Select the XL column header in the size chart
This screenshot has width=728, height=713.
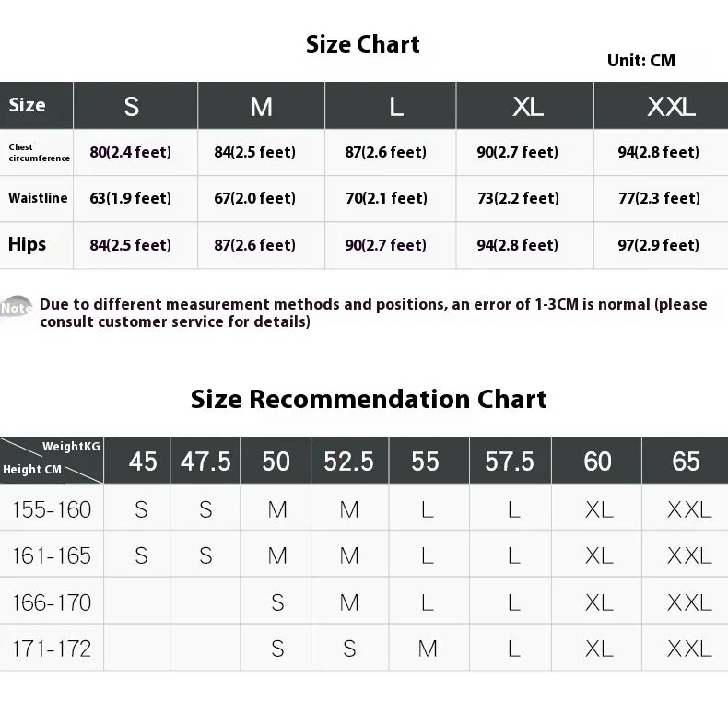coord(527,107)
